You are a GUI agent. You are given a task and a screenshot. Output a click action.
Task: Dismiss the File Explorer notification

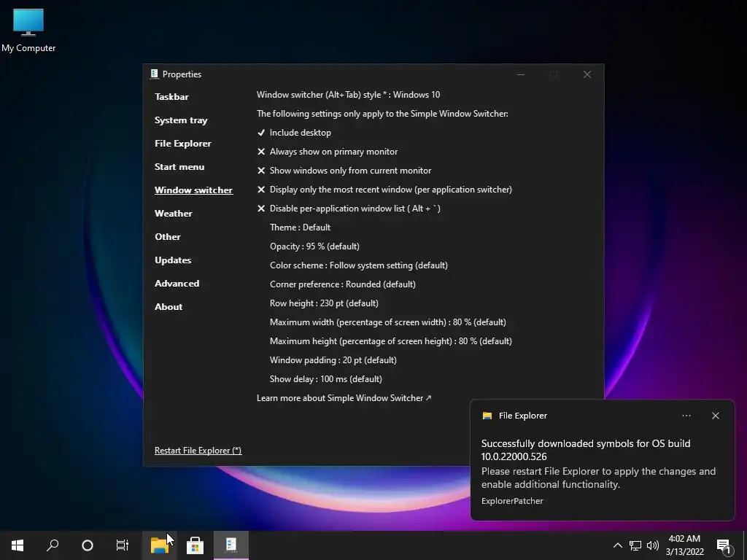tap(716, 416)
